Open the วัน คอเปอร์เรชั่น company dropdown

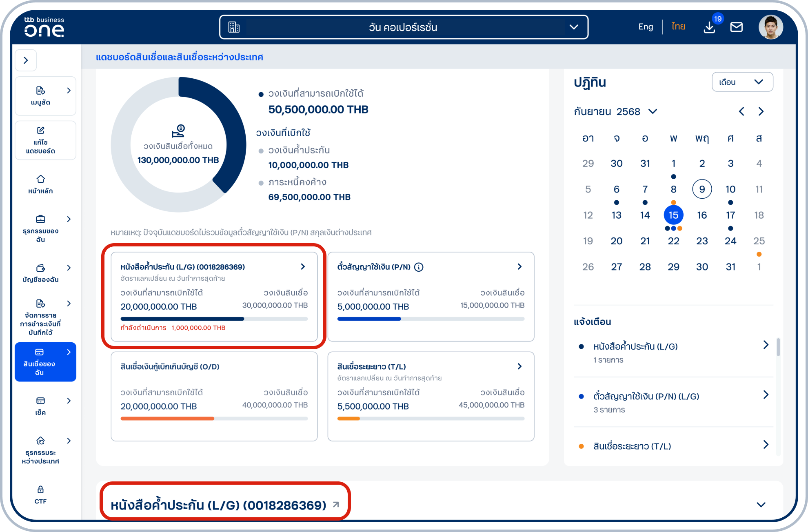pos(403,27)
